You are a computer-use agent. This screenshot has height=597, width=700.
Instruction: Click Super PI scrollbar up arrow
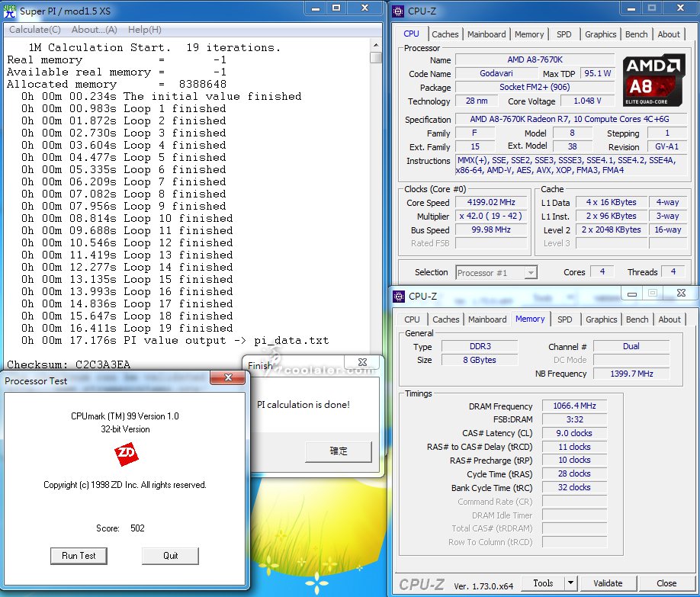(x=376, y=45)
